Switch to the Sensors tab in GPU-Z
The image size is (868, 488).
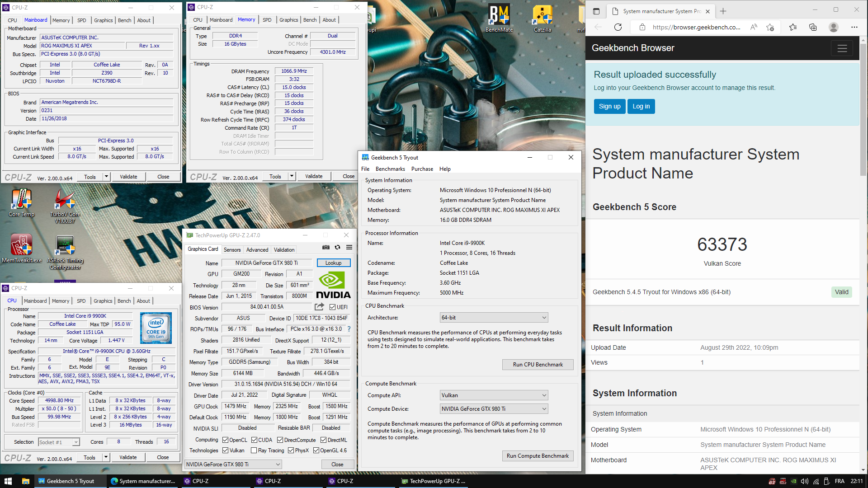point(232,250)
